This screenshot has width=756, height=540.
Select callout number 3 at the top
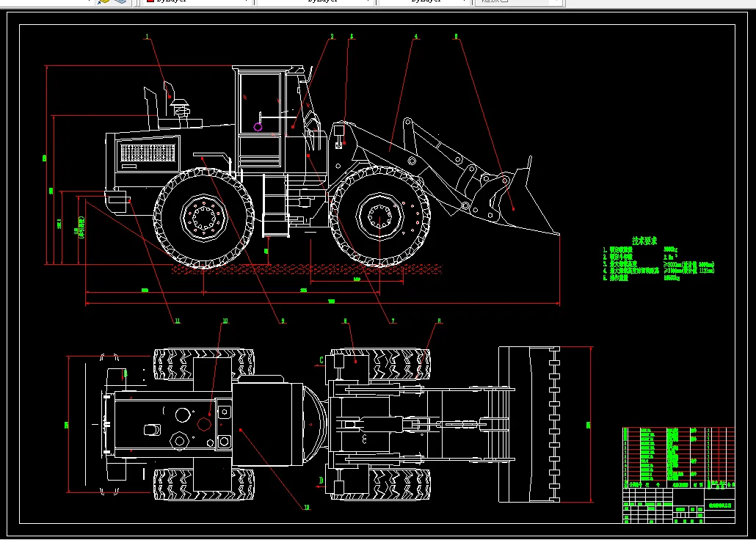[352, 36]
